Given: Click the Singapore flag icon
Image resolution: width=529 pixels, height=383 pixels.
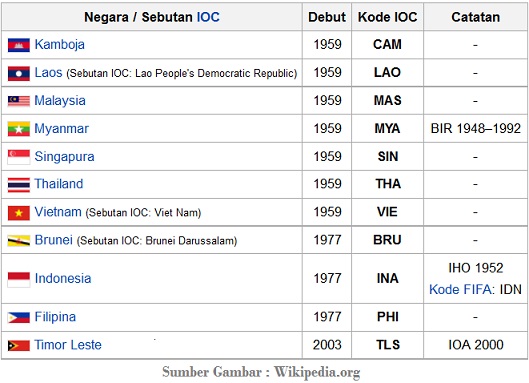Looking at the screenshot, I should pos(19,157).
